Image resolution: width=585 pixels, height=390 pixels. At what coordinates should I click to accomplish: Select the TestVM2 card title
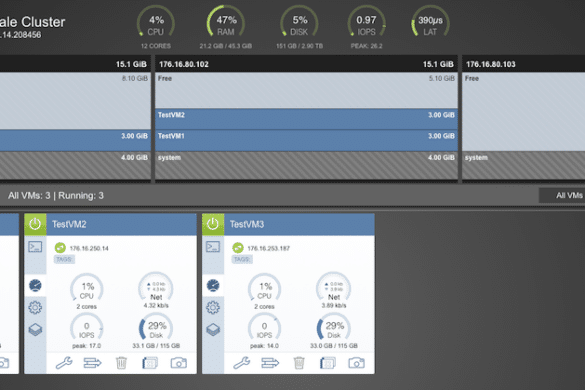[69, 224]
